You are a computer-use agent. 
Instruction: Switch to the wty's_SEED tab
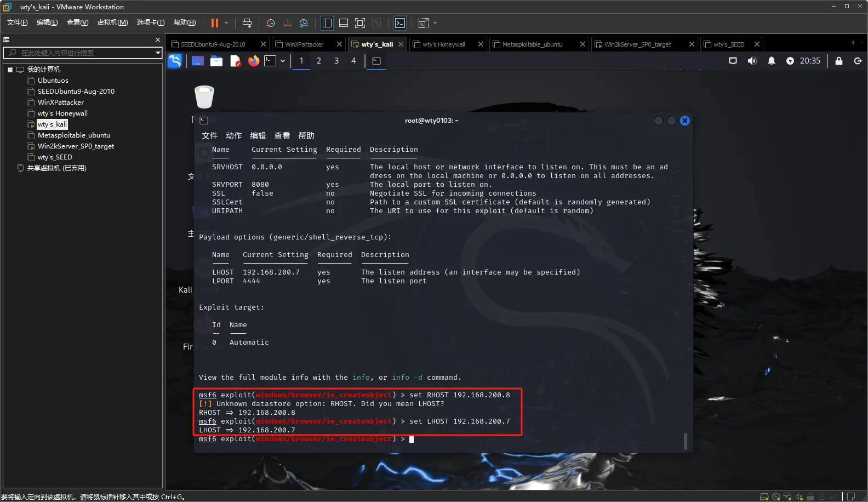[728, 44]
